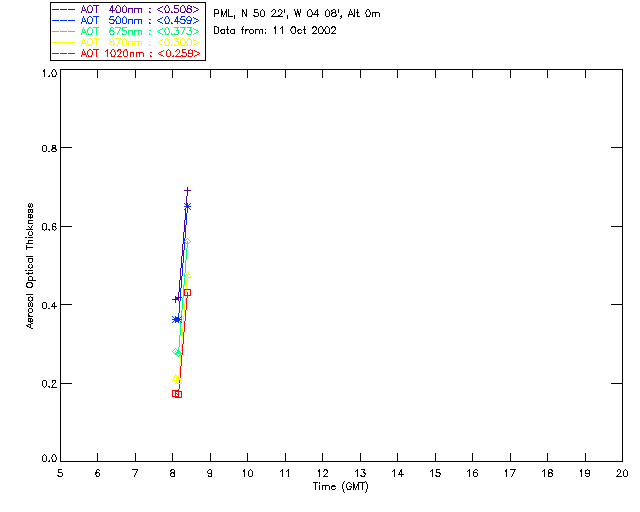Select the upper blue asterisk data marker

click(187, 207)
